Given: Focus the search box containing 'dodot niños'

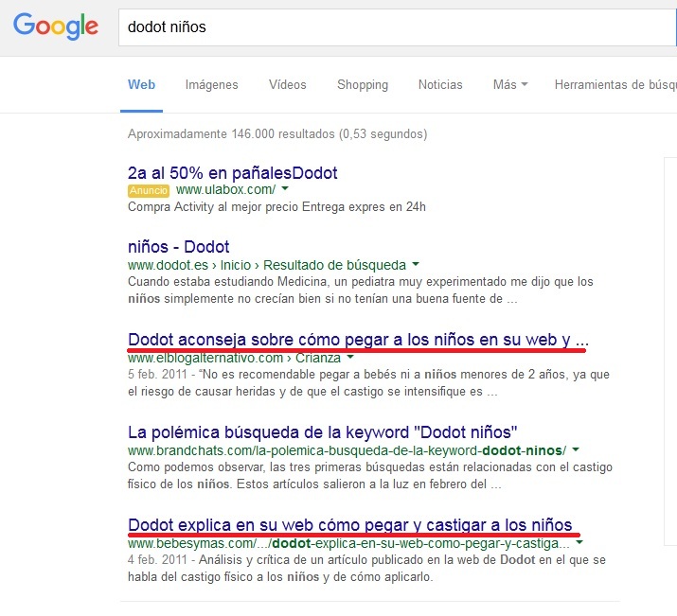Looking at the screenshot, I should [x=398, y=27].
